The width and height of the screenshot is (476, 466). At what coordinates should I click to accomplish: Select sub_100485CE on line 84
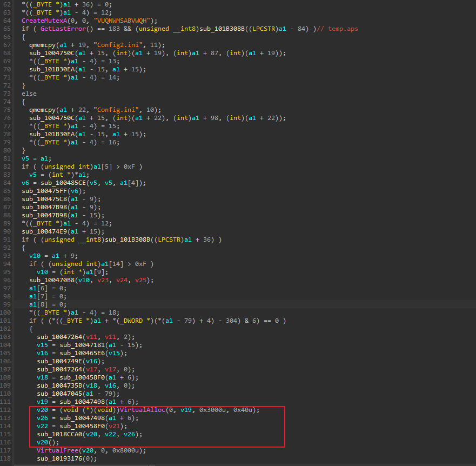[x=63, y=183]
